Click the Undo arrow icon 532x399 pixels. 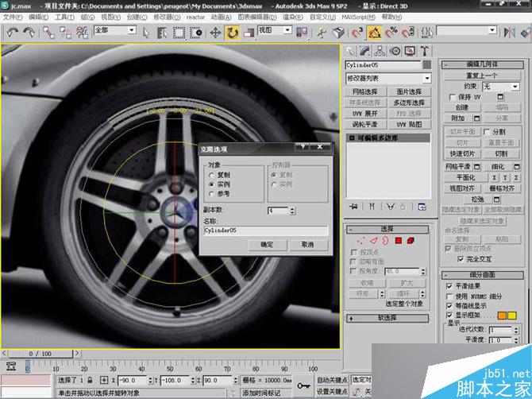click(13, 33)
